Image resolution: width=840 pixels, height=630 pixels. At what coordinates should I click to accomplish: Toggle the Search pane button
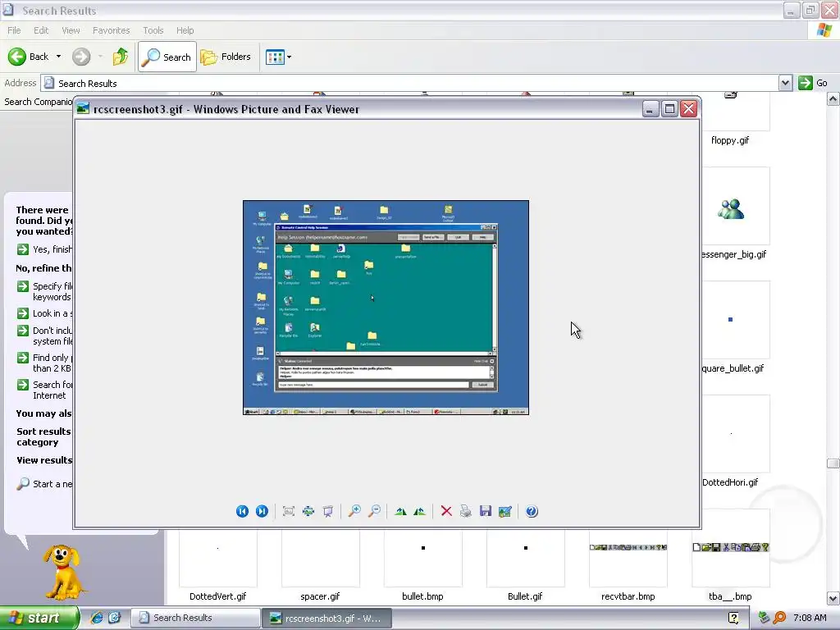pyautogui.click(x=167, y=57)
